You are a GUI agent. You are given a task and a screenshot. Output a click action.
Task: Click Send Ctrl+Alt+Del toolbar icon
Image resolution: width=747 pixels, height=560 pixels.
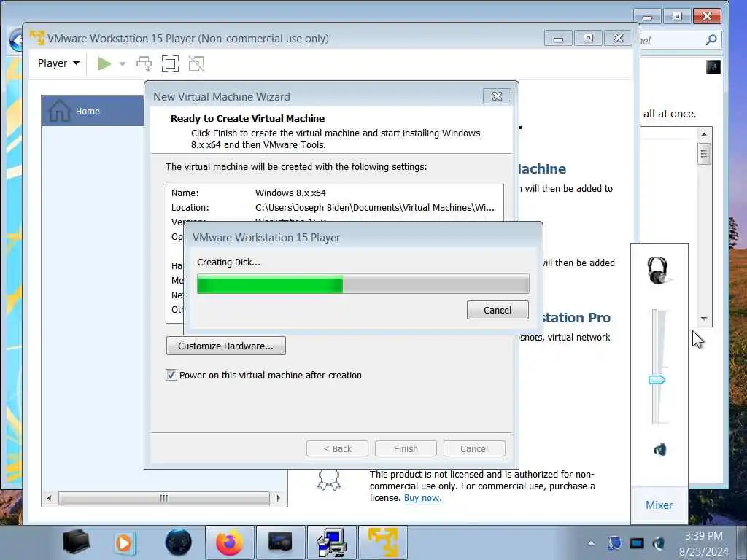pyautogui.click(x=144, y=64)
